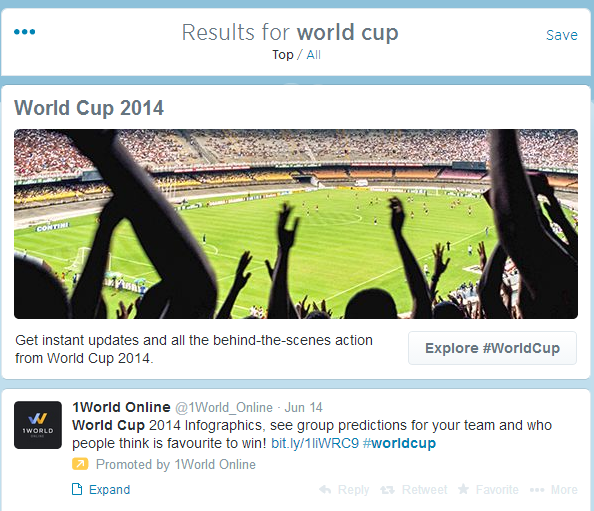Click the More ellipsis icon on tweet

pyautogui.click(x=537, y=490)
